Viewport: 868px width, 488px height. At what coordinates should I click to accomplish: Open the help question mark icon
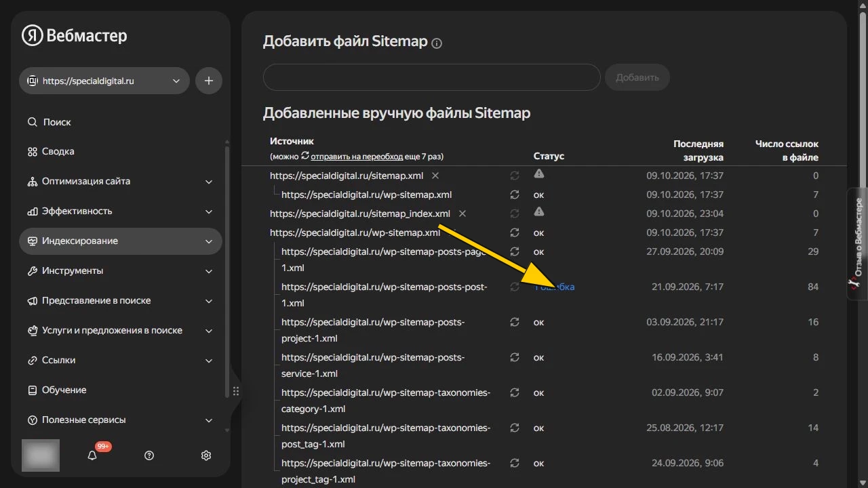tap(149, 455)
